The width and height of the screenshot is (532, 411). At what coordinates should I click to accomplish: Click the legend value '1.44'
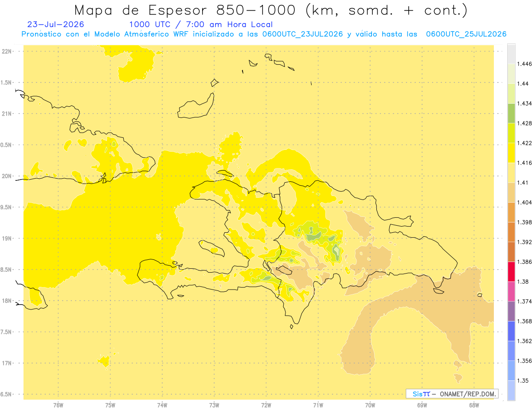click(522, 84)
